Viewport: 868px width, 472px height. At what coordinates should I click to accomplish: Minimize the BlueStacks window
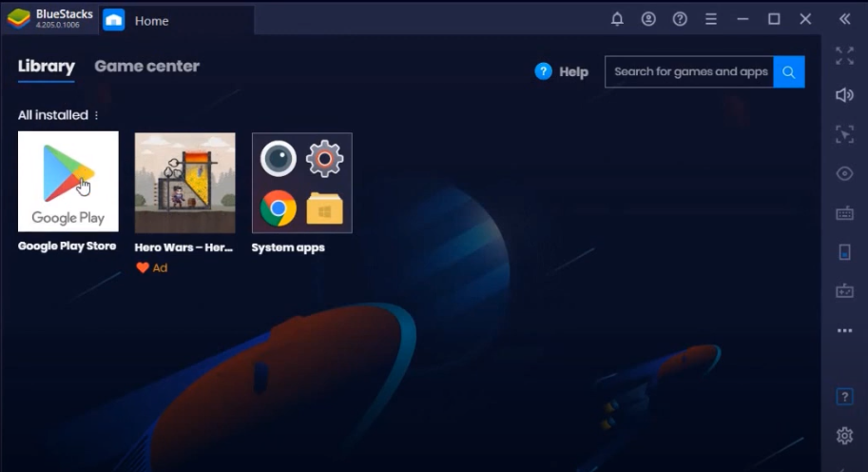pos(743,19)
